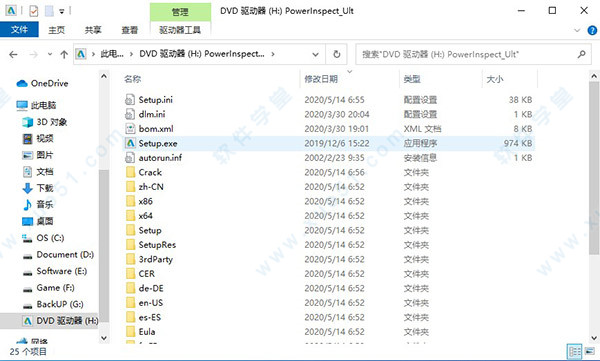Click the SetupRes folder icon
The width and height of the screenshot is (600, 361).
130,245
